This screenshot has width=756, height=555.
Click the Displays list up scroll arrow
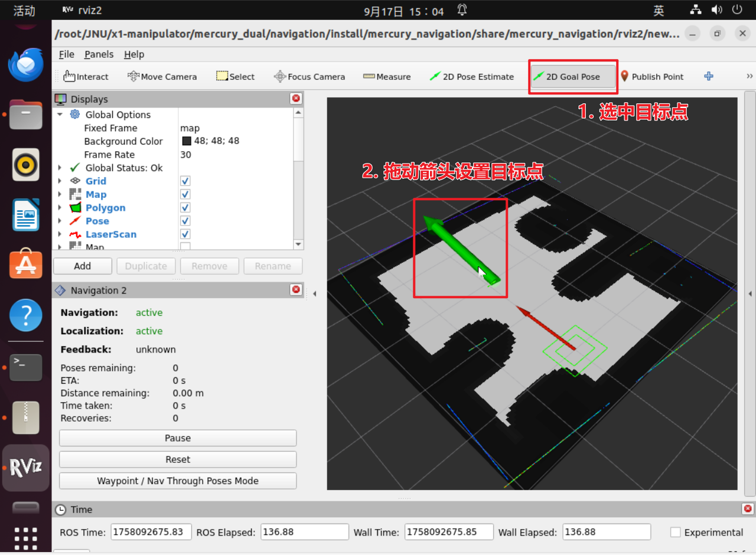(x=298, y=112)
